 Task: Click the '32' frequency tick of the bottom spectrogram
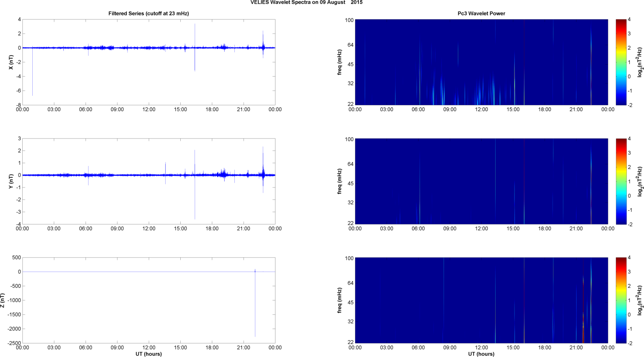(351, 322)
